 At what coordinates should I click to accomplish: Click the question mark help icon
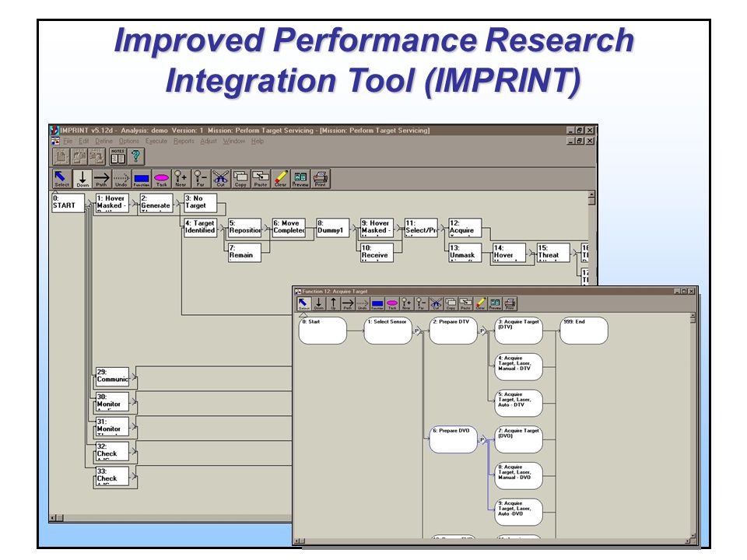(135, 156)
